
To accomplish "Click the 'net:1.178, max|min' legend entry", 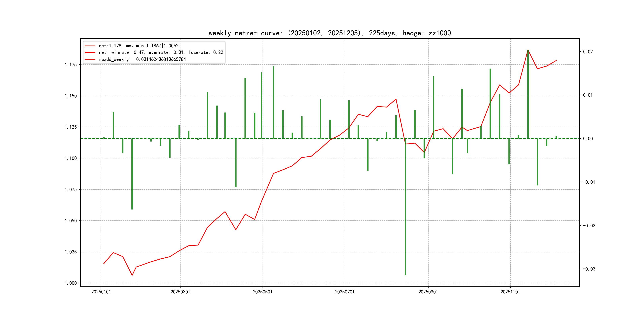I will coord(139,46).
